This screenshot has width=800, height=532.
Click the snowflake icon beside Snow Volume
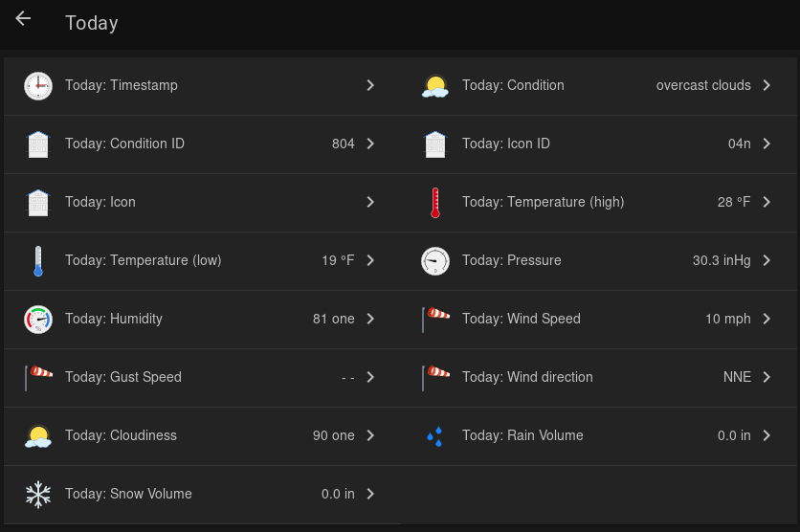38,495
